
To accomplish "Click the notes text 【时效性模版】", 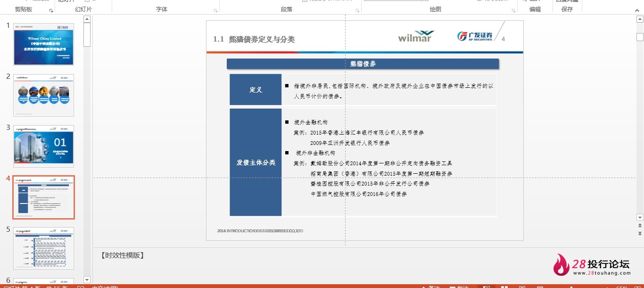I will click(122, 255).
